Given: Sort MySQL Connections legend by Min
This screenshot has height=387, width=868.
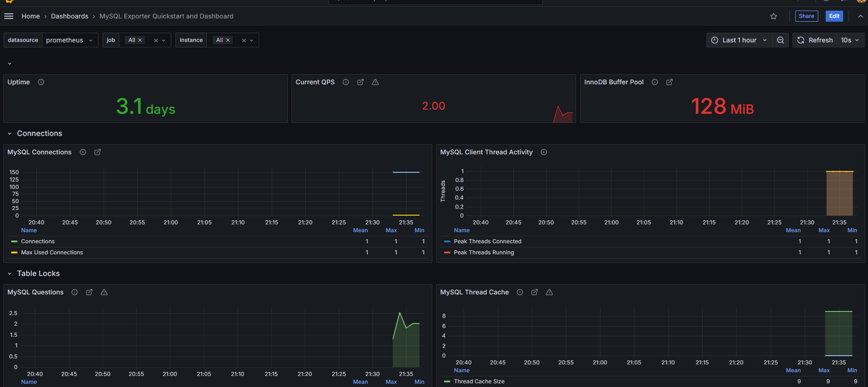Looking at the screenshot, I should point(419,230).
